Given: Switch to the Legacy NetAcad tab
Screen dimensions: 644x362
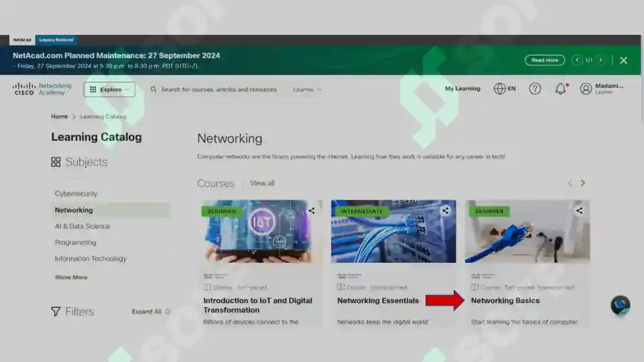Looking at the screenshot, I should (x=56, y=40).
